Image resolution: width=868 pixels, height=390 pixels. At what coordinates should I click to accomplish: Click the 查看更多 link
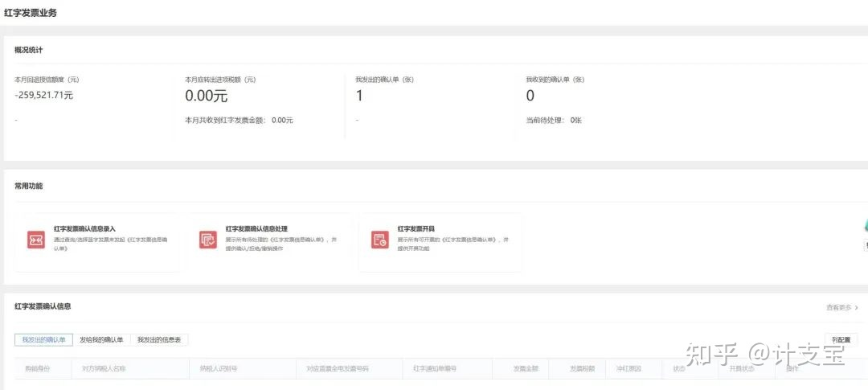[x=838, y=307]
